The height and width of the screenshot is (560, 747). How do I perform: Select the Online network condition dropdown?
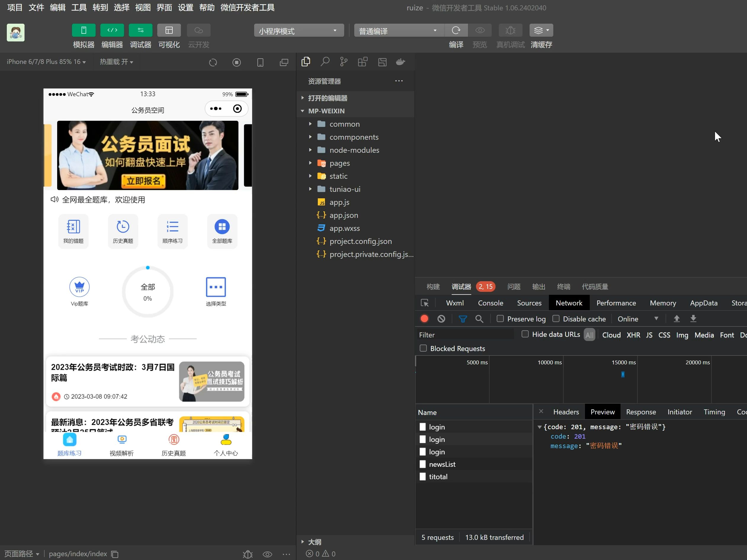coord(637,318)
